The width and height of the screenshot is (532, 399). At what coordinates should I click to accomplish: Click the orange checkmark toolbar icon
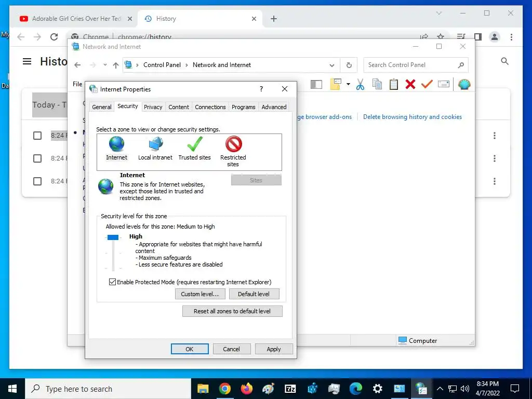pos(427,84)
